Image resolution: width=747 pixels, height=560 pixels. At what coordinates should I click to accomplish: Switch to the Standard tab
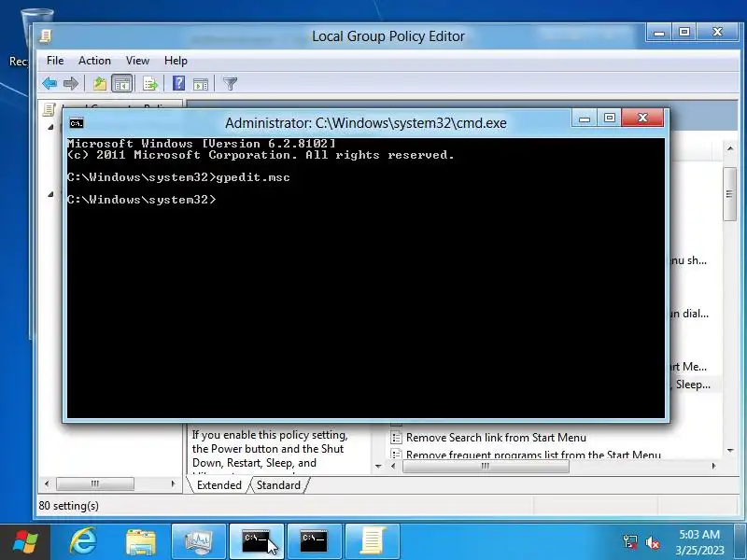pos(278,485)
